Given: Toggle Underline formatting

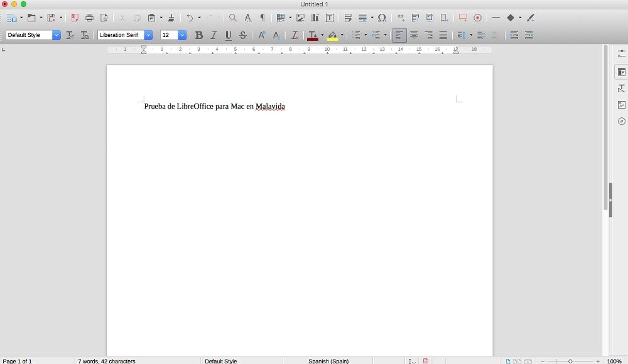Looking at the screenshot, I should pyautogui.click(x=229, y=35).
